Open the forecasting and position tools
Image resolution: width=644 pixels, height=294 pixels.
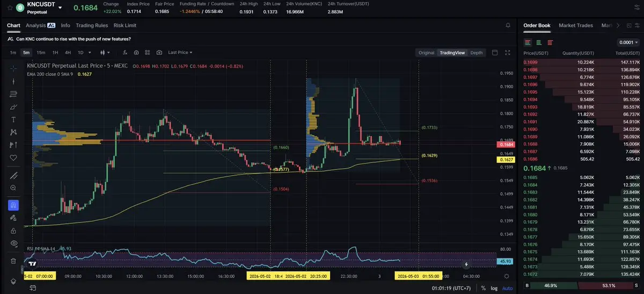coord(13,145)
